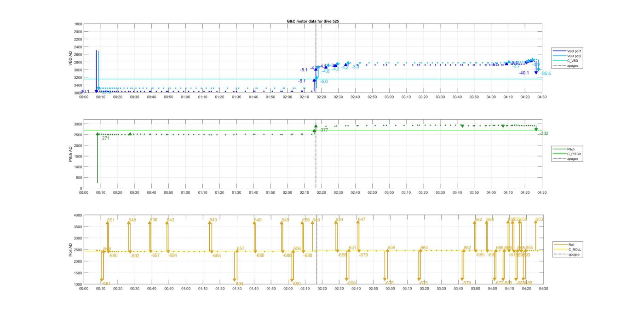Screen dimensions: 644x319
Task: Click the 'VBD AD' y-axis label
Action: point(71,58)
